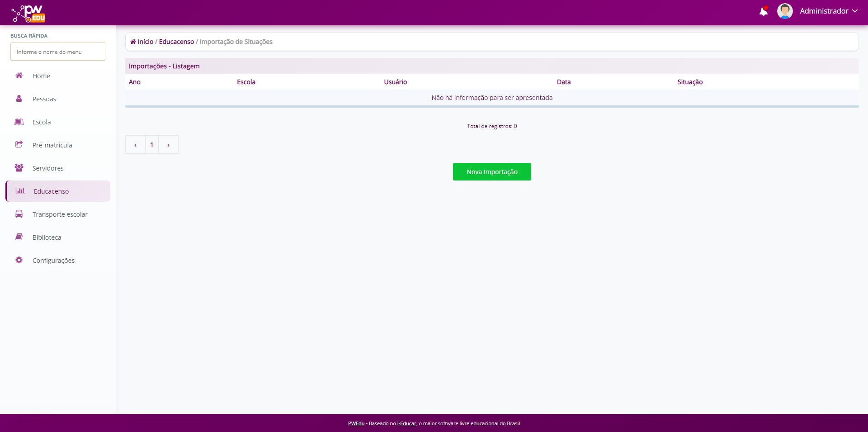
Task: Go to previous page arrow
Action: (135, 145)
